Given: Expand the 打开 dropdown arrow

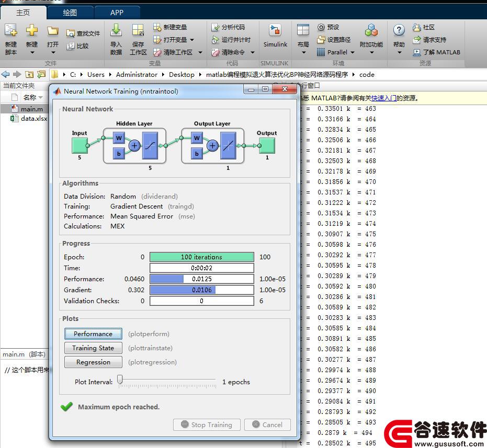Looking at the screenshot, I should click(53, 52).
